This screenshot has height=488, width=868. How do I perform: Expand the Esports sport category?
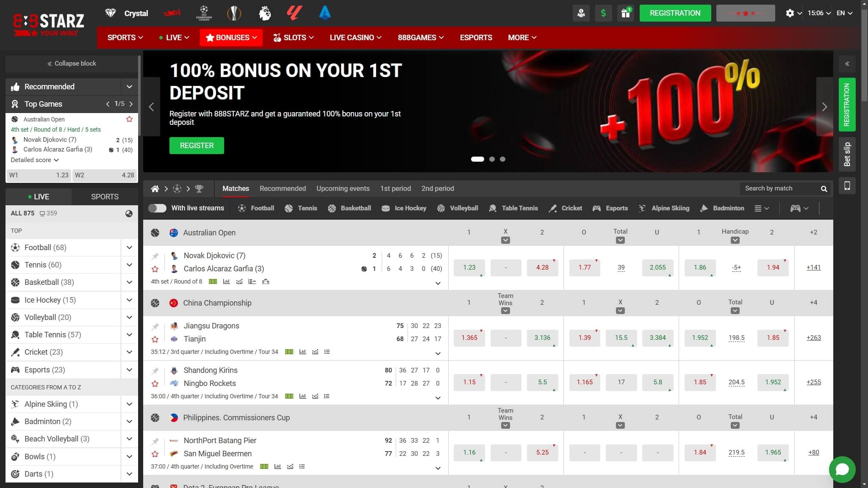(129, 370)
